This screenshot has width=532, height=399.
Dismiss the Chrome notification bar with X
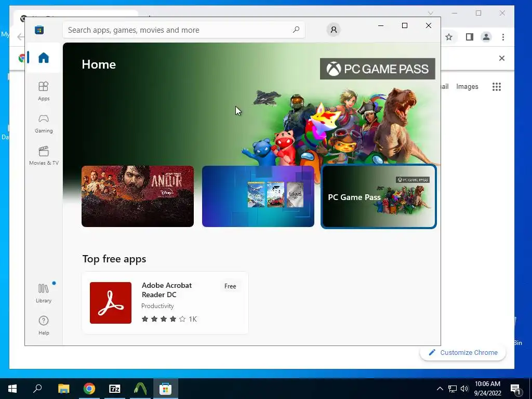click(x=502, y=58)
